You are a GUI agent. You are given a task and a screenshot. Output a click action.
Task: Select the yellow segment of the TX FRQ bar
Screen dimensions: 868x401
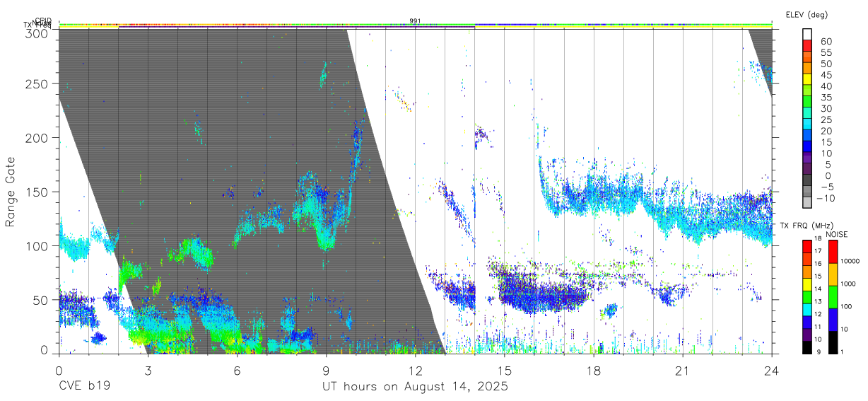(807, 284)
